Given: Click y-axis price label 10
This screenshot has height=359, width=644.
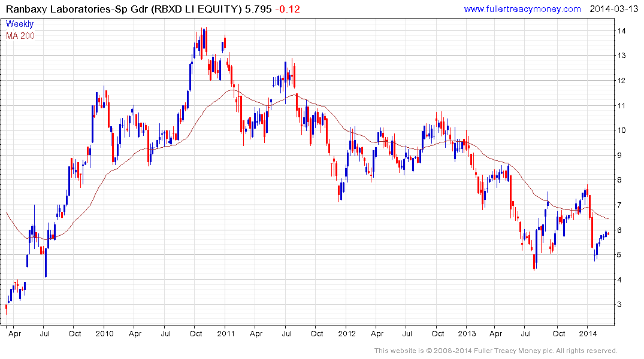Looking at the screenshot, I should (621, 130).
